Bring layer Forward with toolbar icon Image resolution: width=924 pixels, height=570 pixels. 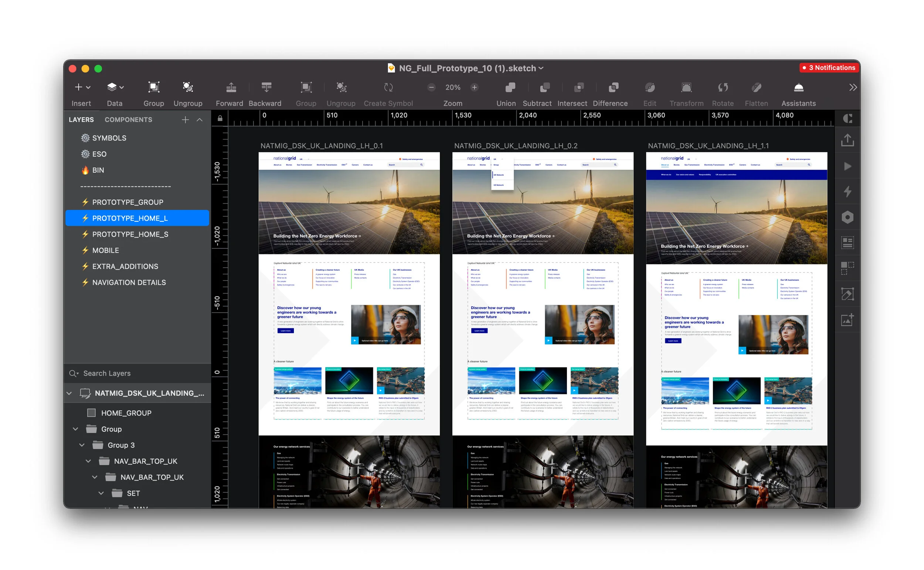tap(231, 88)
